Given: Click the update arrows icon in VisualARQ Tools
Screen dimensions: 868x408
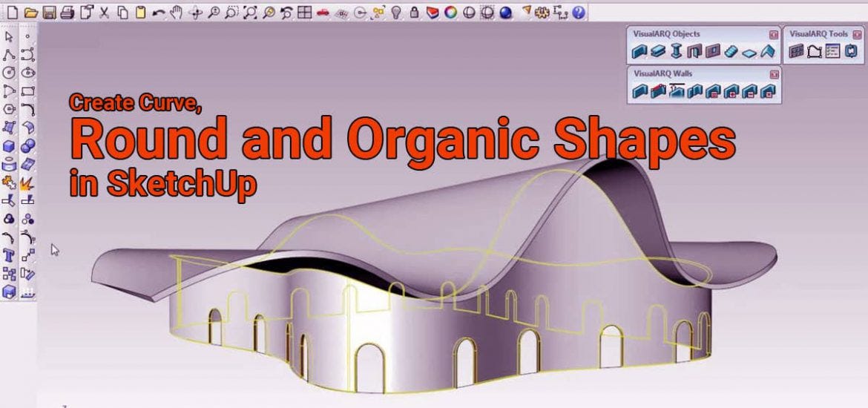Looking at the screenshot, I should 850,52.
